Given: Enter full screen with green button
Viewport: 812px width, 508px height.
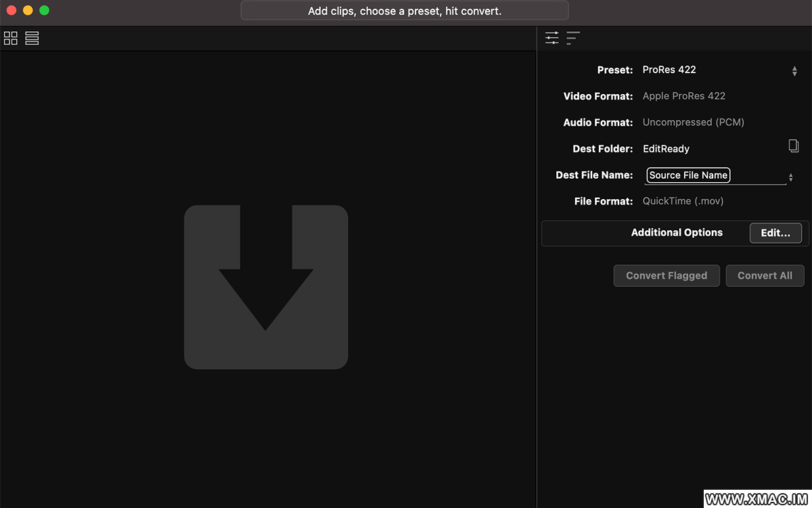Looking at the screenshot, I should click(44, 10).
